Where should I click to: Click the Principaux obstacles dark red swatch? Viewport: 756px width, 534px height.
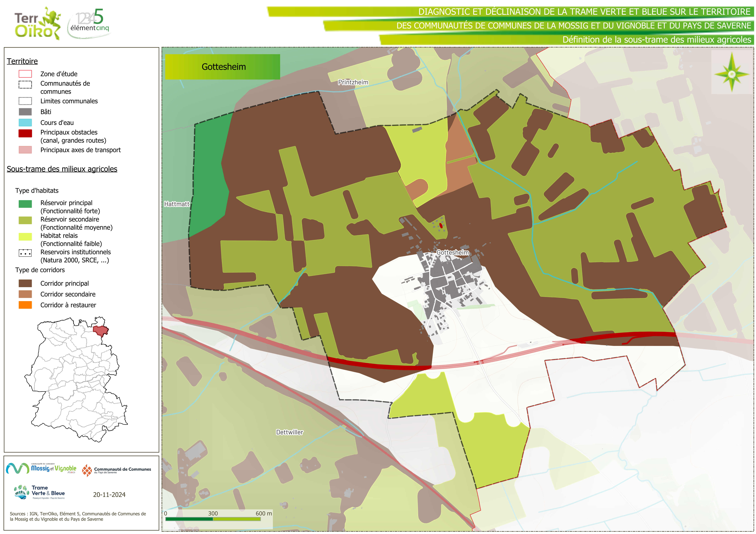pos(25,133)
